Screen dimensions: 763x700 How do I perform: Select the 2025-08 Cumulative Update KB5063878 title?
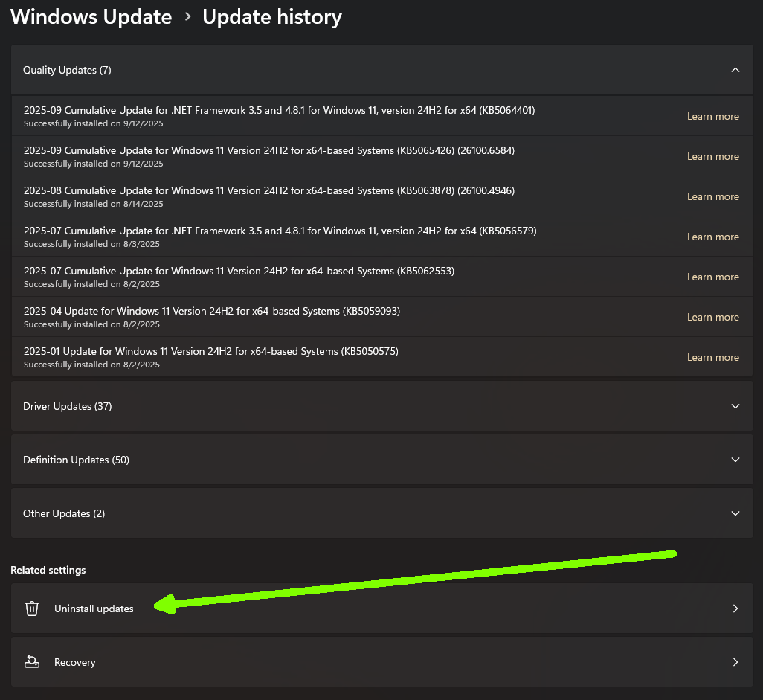[269, 191]
